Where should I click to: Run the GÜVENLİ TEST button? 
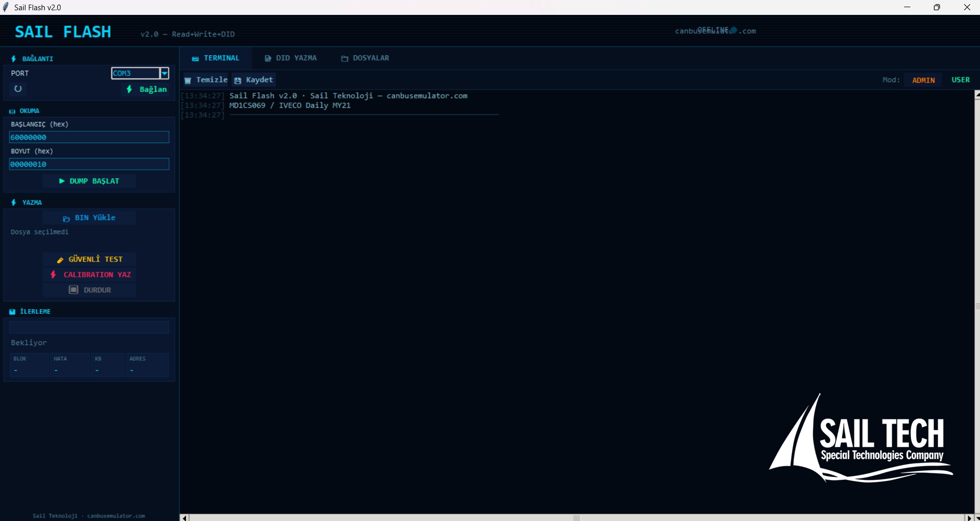tap(89, 259)
